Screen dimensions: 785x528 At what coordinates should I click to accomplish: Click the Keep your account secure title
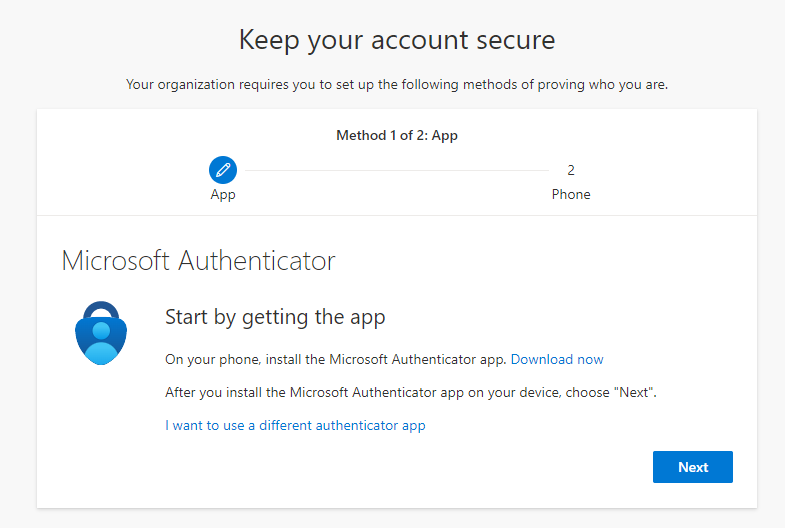(x=397, y=40)
